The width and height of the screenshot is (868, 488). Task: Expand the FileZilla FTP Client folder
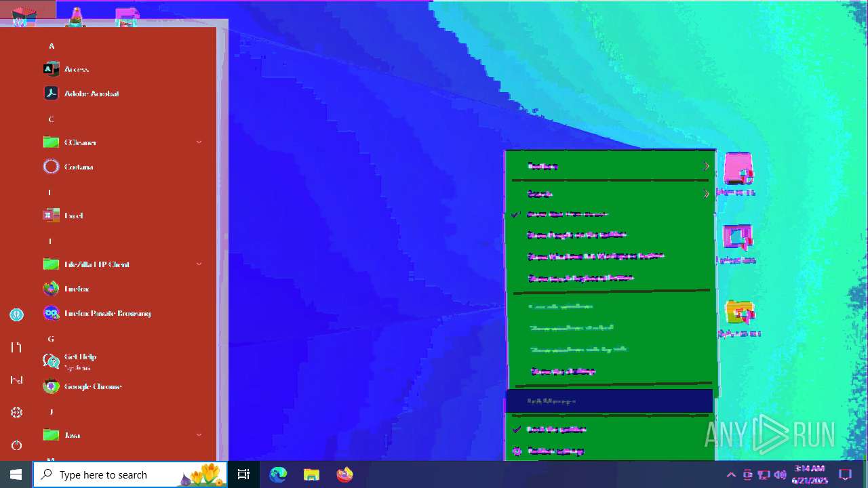(x=122, y=264)
